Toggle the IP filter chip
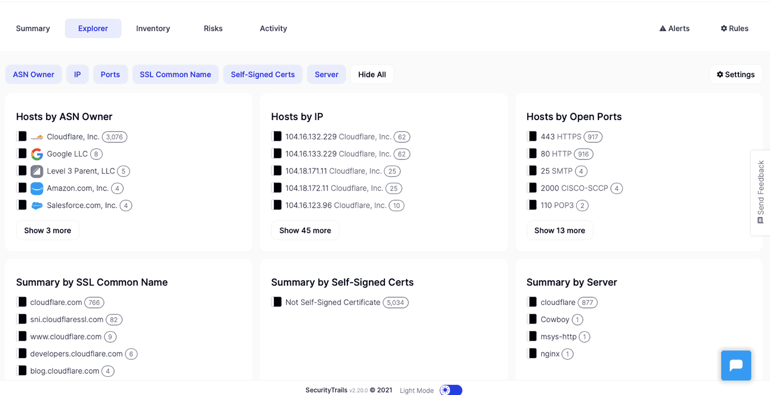The height and width of the screenshot is (395, 770). tap(78, 75)
